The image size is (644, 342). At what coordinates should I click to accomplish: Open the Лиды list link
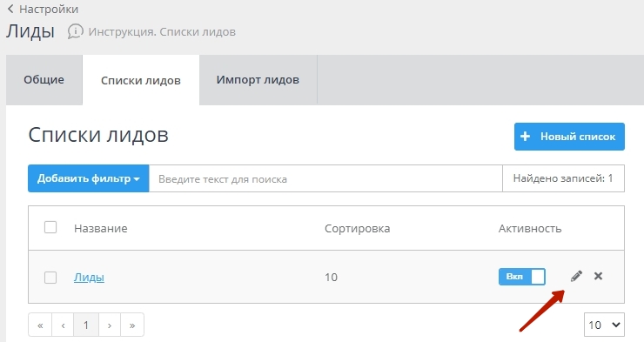[x=89, y=278]
